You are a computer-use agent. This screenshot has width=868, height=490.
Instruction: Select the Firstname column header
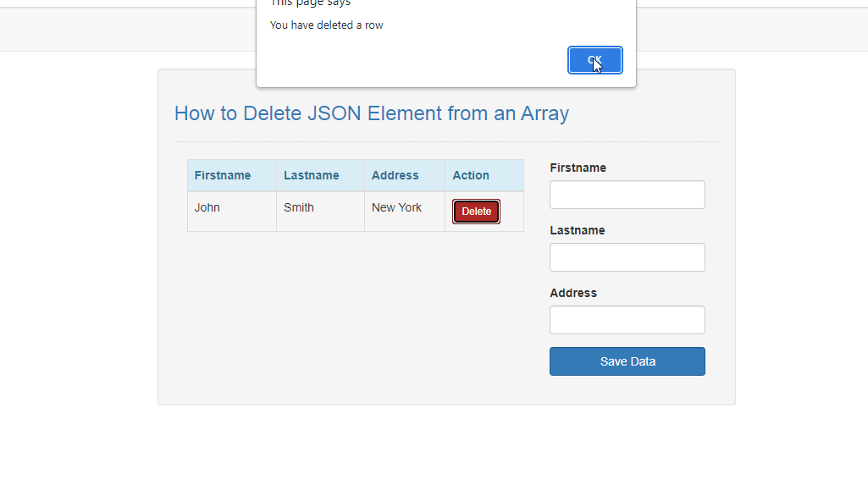click(222, 175)
